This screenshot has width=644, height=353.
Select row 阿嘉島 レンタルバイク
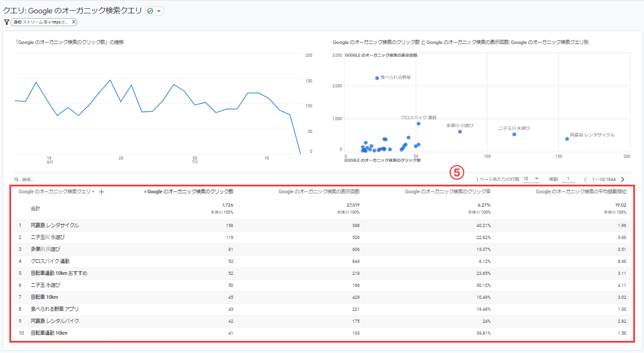[x=323, y=321]
